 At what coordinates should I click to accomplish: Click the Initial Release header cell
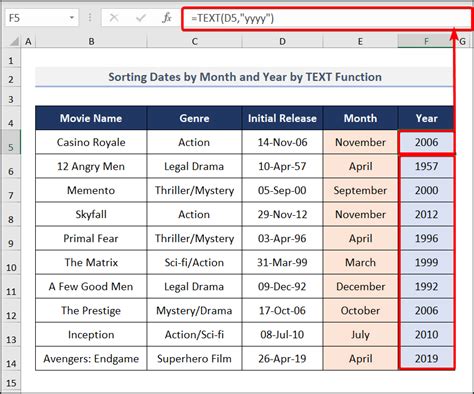[282, 118]
